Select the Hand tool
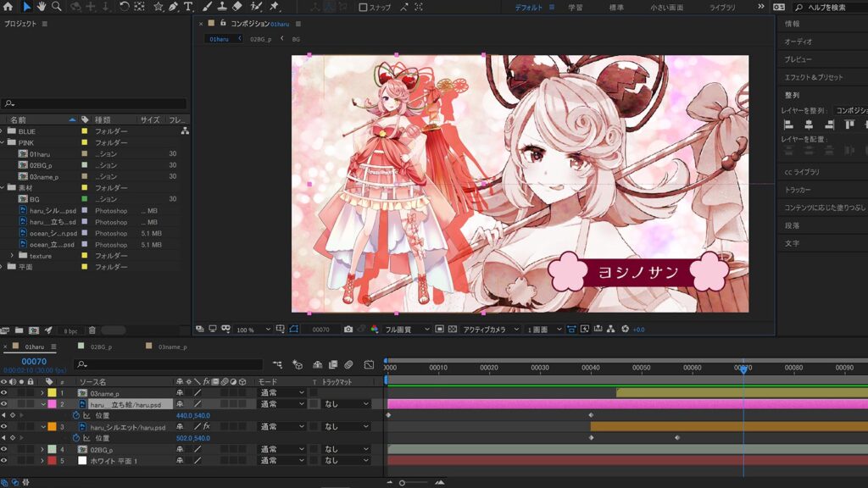This screenshot has height=488, width=868. [x=42, y=7]
